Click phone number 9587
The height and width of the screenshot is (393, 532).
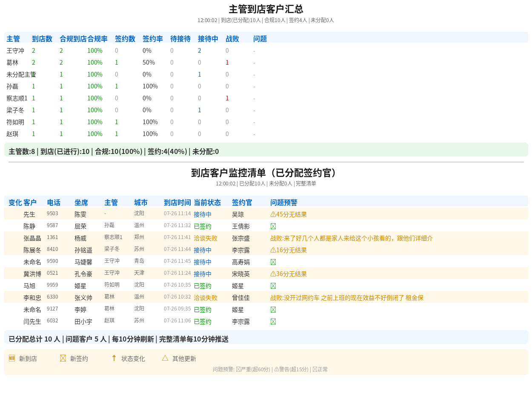(52, 225)
